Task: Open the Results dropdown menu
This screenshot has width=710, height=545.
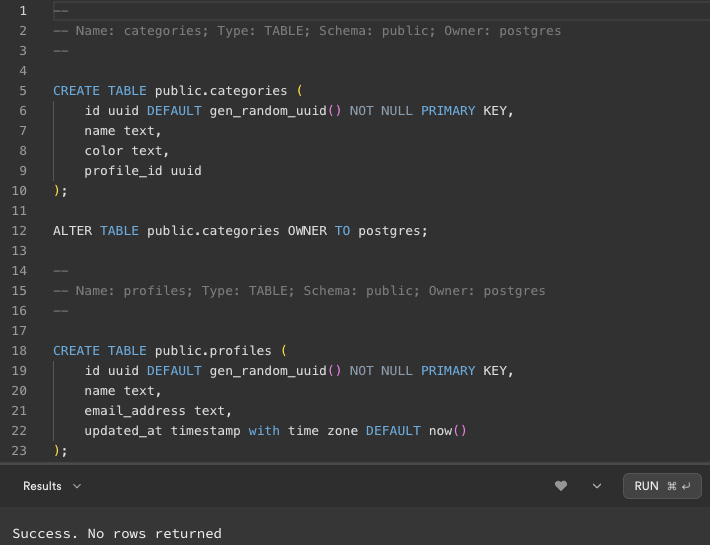Action: pyautogui.click(x=52, y=486)
